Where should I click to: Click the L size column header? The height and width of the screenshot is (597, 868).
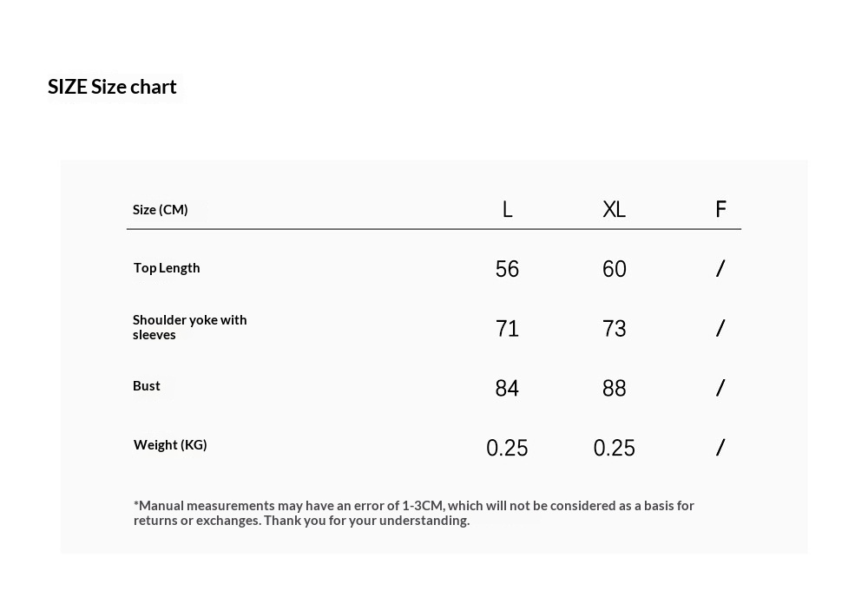[508, 209]
